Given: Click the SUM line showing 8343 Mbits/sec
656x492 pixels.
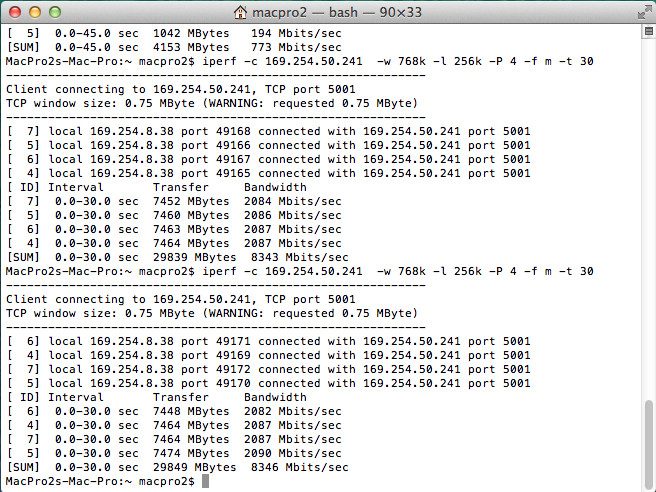Looking at the screenshot, I should point(177,257).
